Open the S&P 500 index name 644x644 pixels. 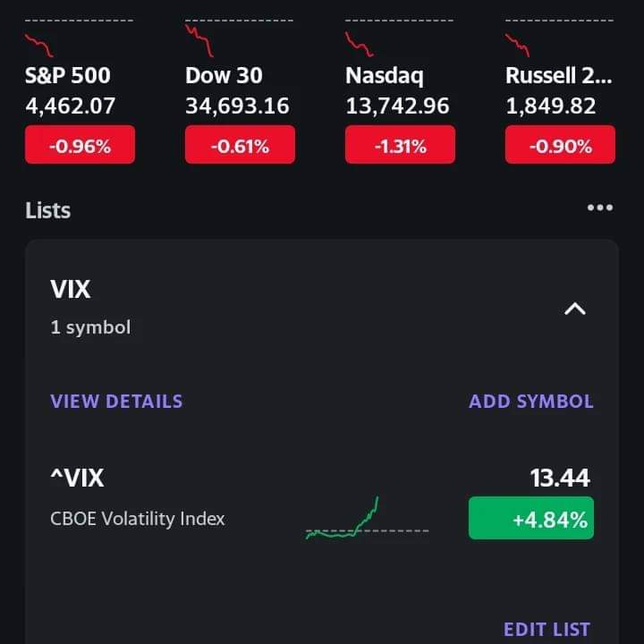(68, 75)
